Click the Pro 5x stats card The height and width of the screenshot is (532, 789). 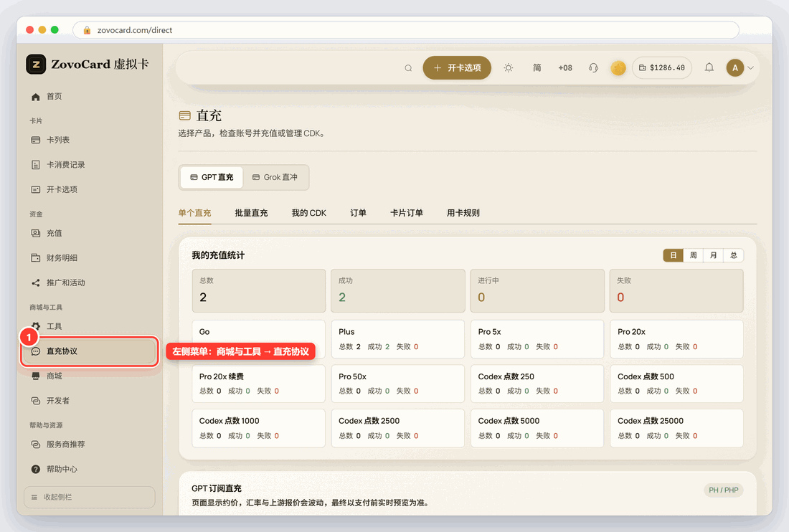tap(537, 339)
